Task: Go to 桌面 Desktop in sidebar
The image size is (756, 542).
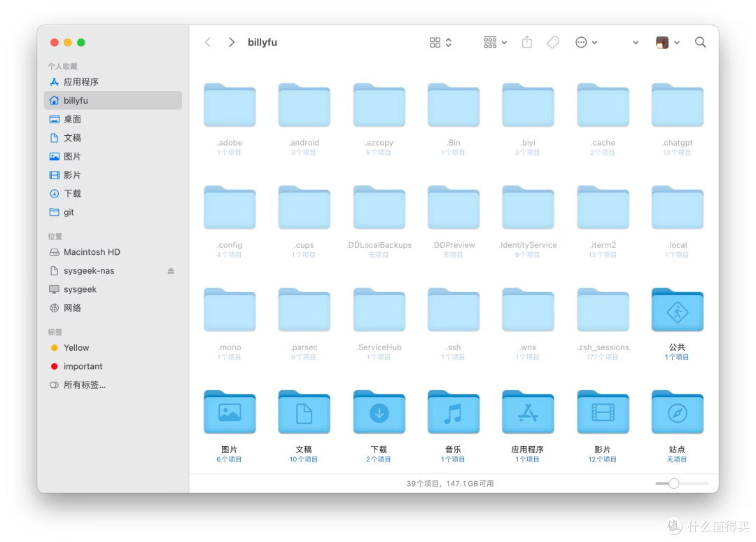Action: [x=113, y=119]
